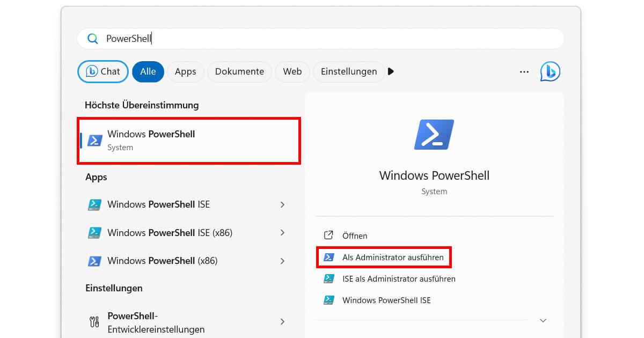Viewport: 644px width, 338px height.
Task: Click the PowerShell icon beside ISE als Administrator ausführen
Action: click(x=329, y=278)
